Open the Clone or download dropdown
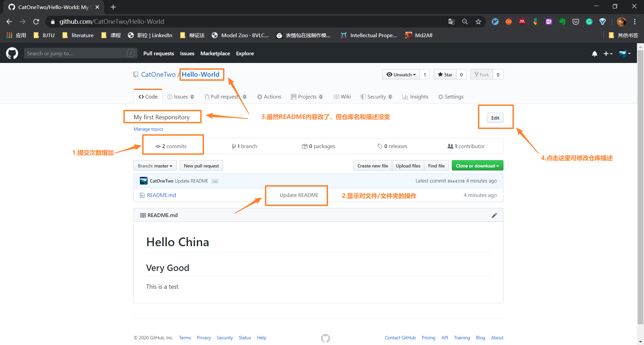Image resolution: width=644 pixels, height=345 pixels. pos(477,166)
